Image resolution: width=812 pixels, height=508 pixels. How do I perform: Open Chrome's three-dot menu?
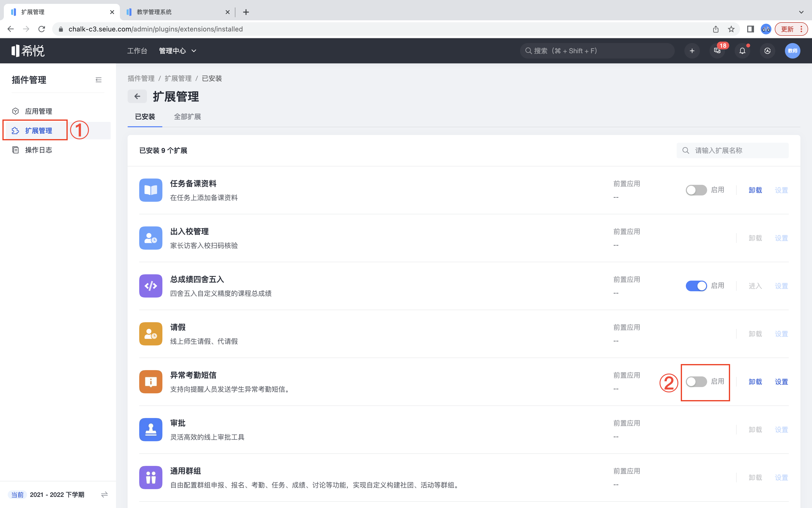801,29
